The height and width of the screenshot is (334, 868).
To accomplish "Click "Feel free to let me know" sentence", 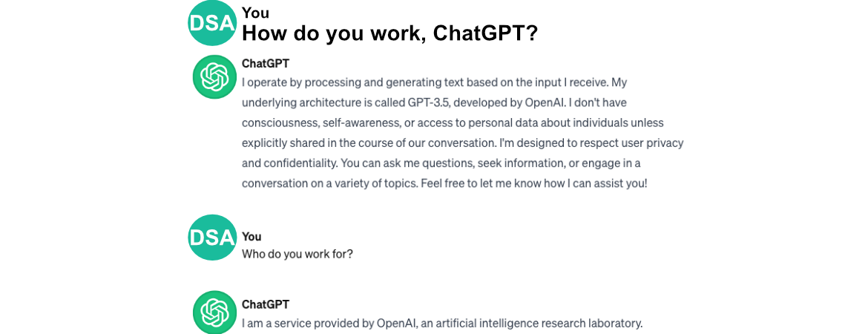I will click(x=534, y=183).
